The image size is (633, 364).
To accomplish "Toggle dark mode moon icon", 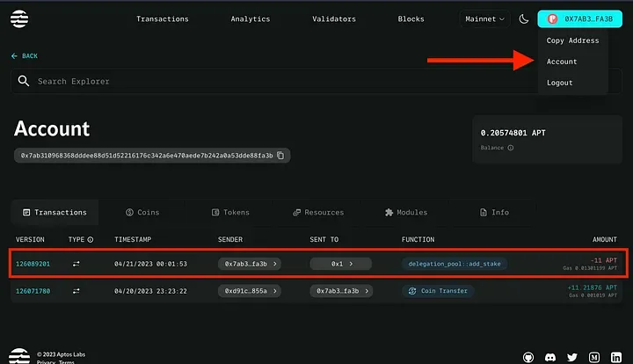I will pyautogui.click(x=524, y=18).
